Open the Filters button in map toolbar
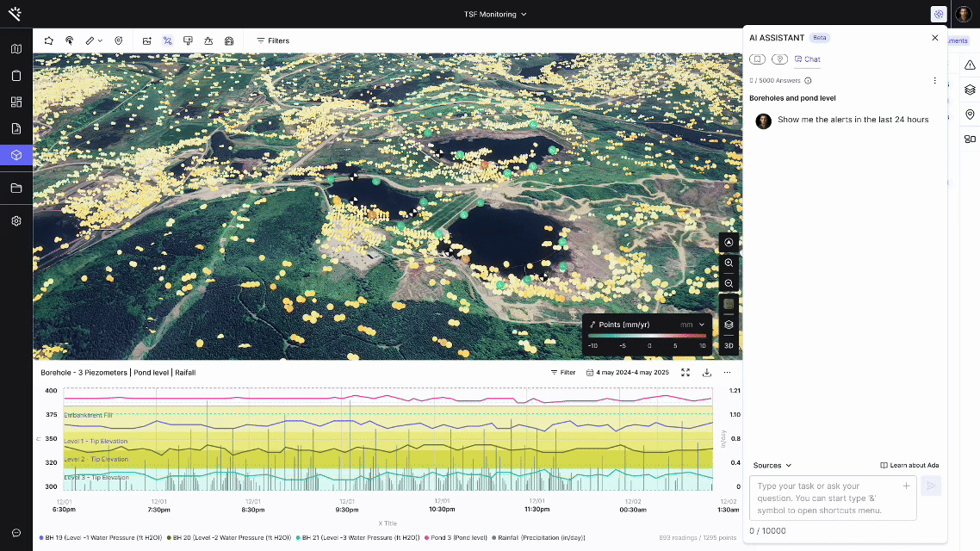Viewport: 980px width, 551px height. point(273,40)
